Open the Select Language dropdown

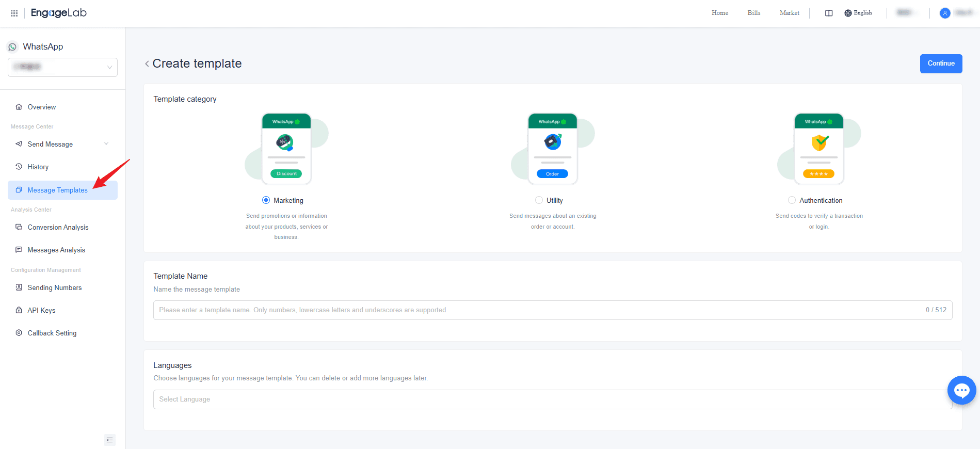(553, 399)
